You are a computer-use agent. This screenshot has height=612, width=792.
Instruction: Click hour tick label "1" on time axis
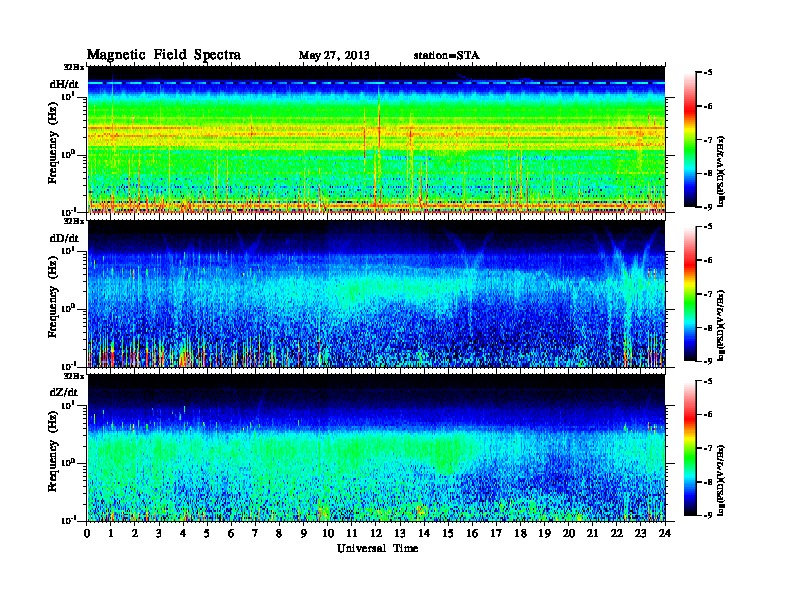[x=111, y=533]
